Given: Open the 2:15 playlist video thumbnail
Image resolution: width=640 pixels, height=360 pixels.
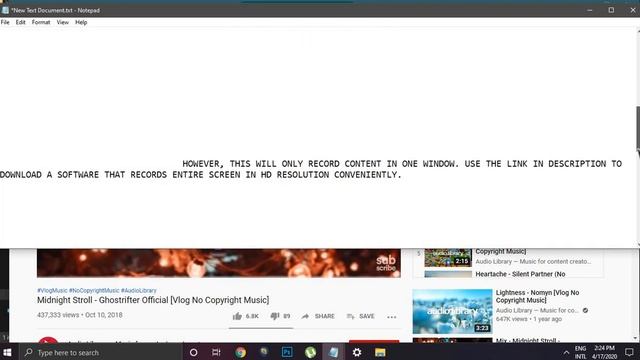Looking at the screenshot, I should tap(448, 258).
